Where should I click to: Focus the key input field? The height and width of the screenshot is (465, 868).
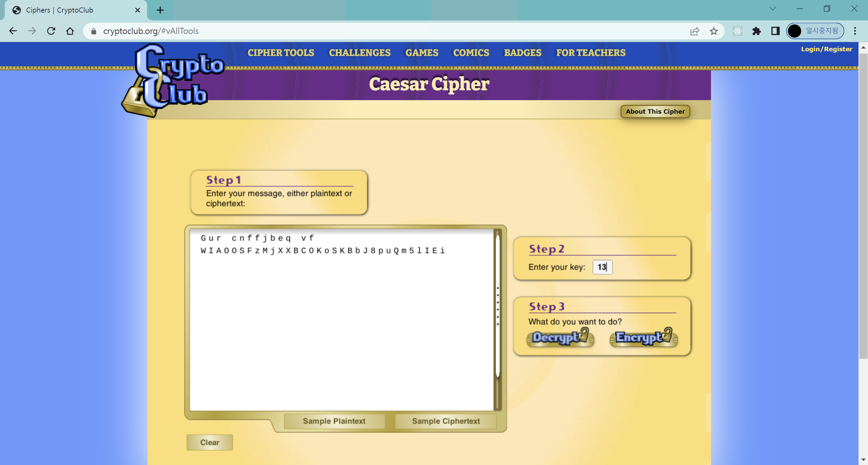click(602, 267)
